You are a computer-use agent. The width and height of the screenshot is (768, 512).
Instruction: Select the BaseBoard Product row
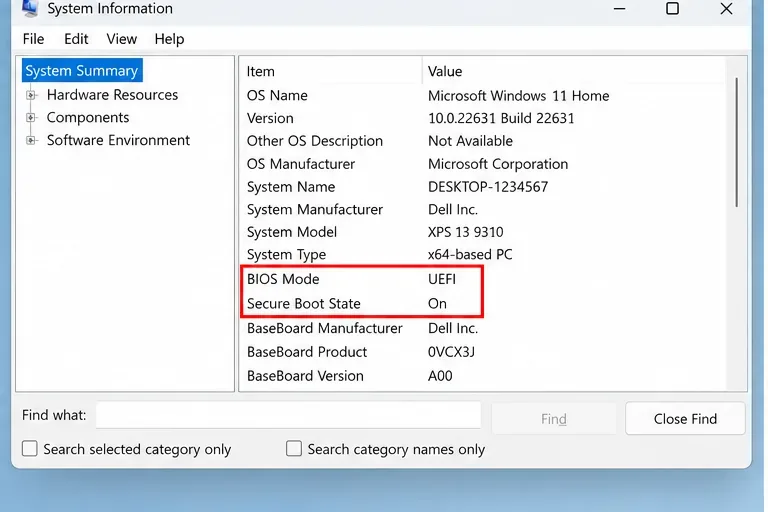[482, 352]
